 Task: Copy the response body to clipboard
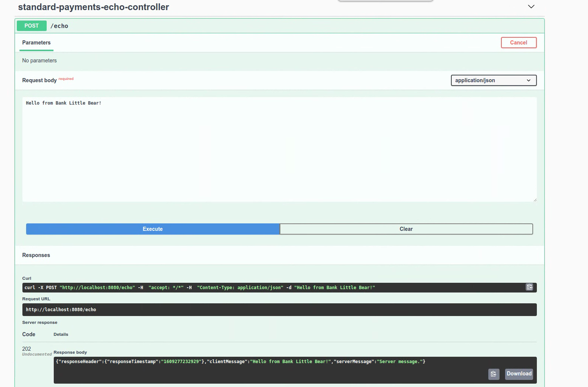493,374
